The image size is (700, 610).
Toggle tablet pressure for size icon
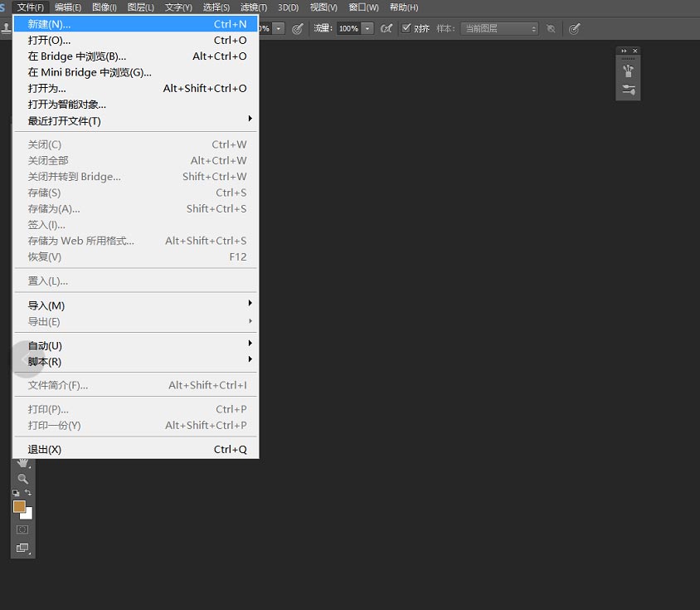click(574, 29)
